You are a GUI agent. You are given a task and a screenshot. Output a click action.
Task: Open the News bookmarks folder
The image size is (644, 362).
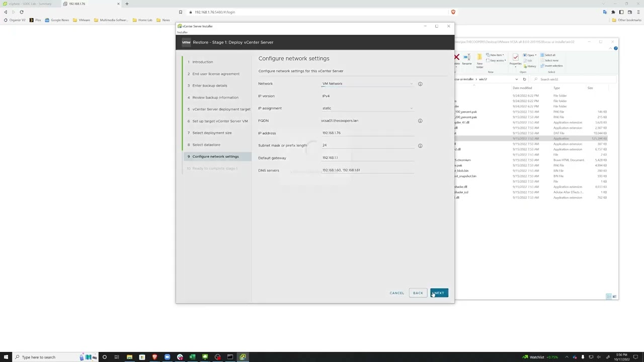tap(163, 20)
